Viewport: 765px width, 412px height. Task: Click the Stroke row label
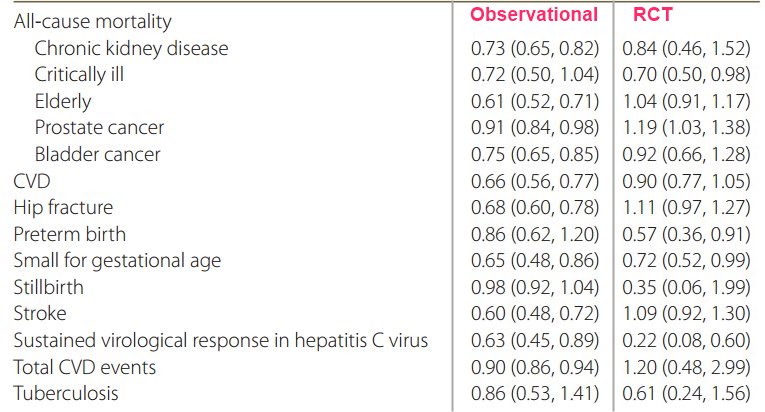click(39, 313)
